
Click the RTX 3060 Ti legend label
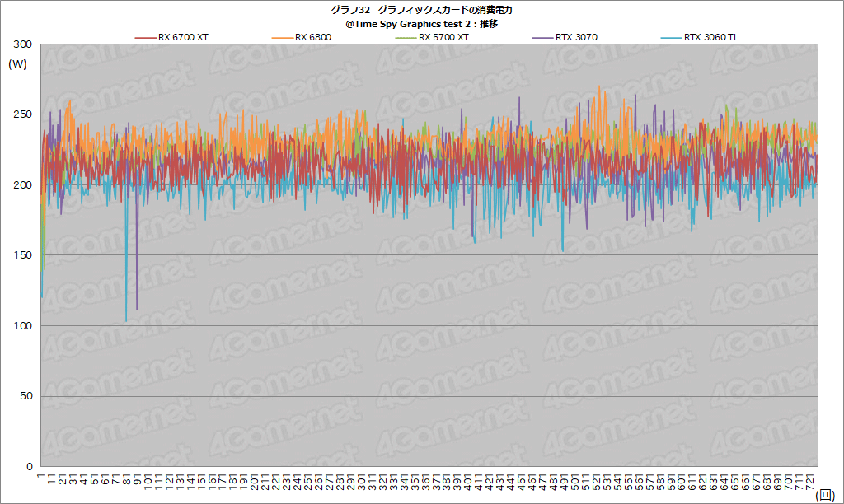click(x=710, y=37)
